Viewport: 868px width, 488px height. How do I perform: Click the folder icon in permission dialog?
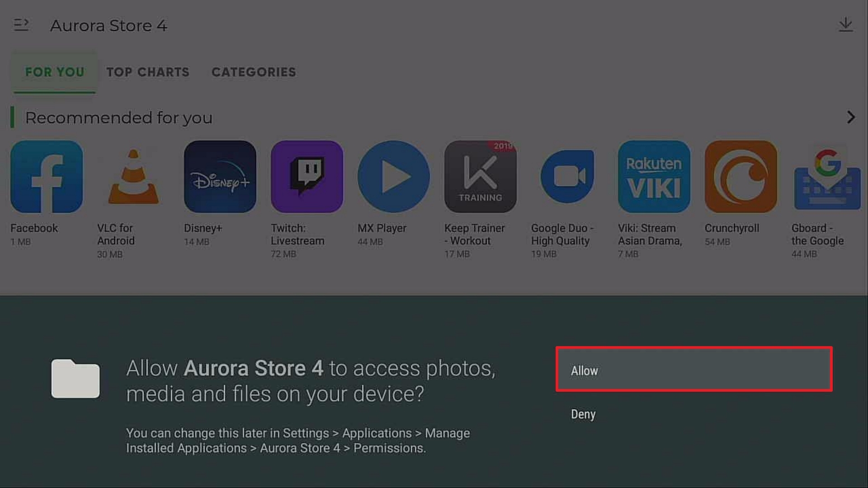(x=75, y=379)
